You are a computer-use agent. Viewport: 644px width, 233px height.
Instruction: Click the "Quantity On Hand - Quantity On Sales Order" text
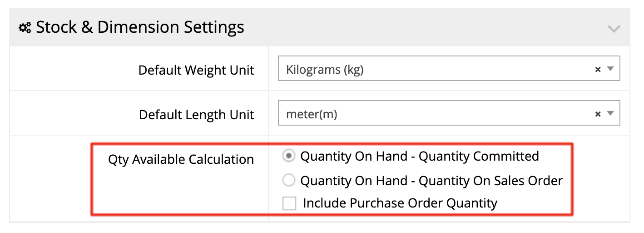pyautogui.click(x=431, y=181)
